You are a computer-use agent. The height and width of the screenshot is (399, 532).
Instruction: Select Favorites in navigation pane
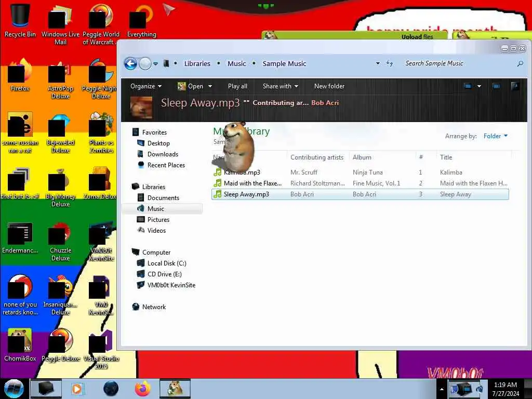154,132
